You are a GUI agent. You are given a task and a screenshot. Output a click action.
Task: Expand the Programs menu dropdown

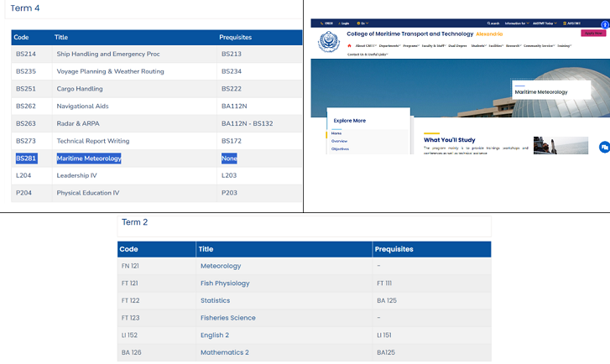[412, 46]
